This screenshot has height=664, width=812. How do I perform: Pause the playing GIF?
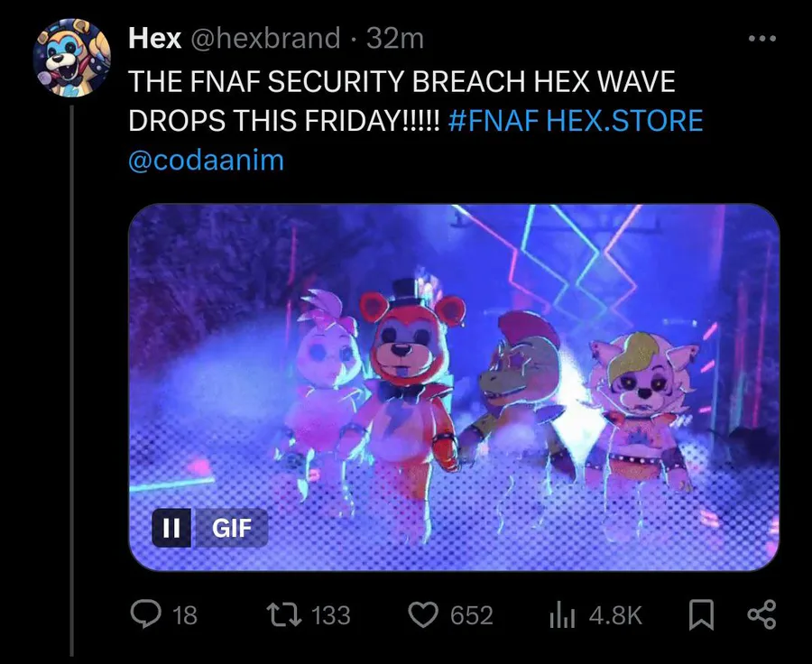171,528
